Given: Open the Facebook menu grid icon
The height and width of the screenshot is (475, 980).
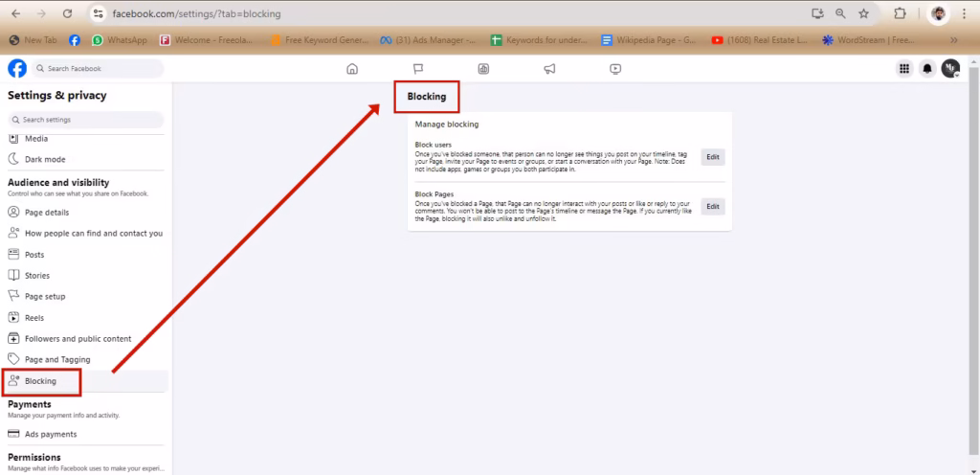Looking at the screenshot, I should click(903, 69).
